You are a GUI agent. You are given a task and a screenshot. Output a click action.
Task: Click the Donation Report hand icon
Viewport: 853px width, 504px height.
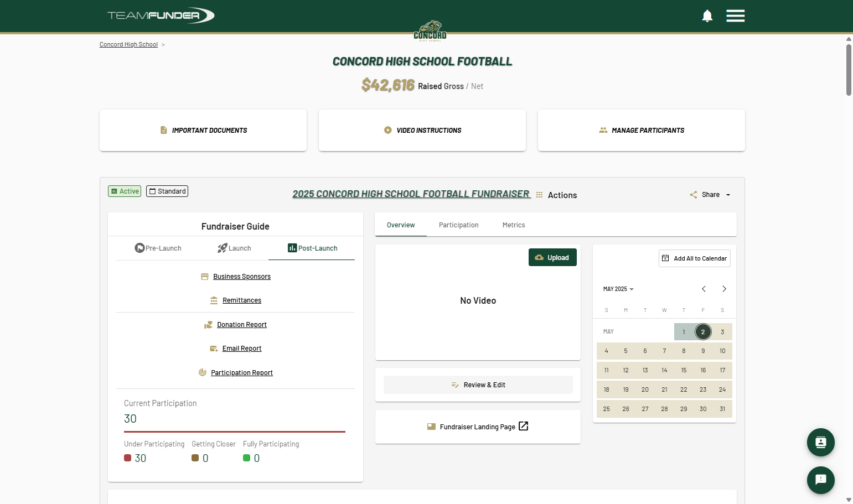click(208, 325)
